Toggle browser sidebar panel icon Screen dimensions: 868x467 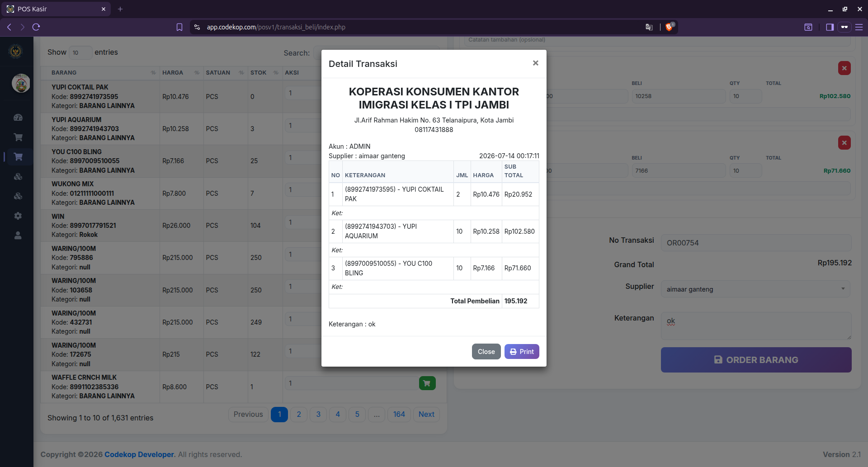pos(830,27)
